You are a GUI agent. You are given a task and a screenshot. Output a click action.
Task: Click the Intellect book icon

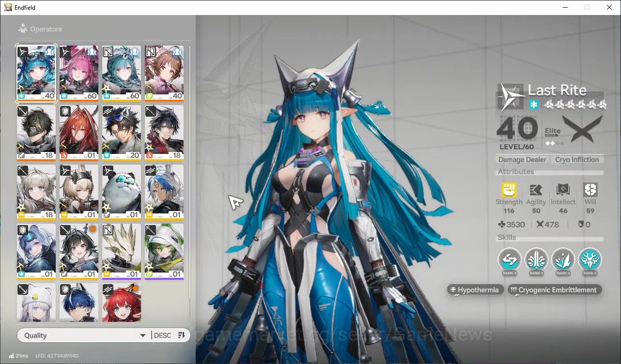click(x=563, y=190)
